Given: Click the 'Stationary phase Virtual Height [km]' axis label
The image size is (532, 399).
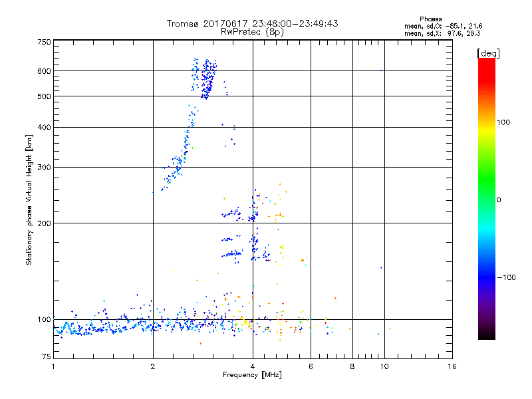Looking at the screenshot, I should (x=29, y=199).
